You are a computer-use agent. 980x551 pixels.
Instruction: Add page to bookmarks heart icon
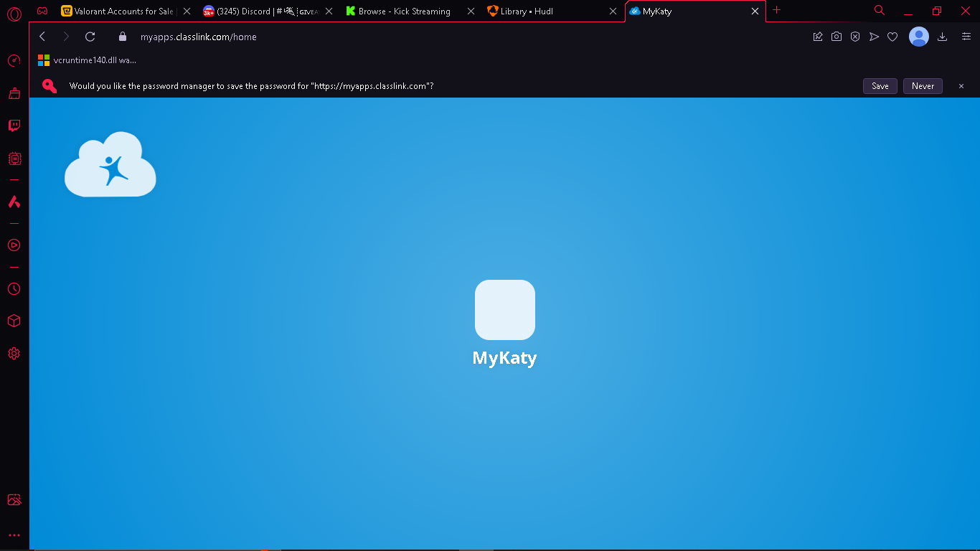[x=892, y=37]
